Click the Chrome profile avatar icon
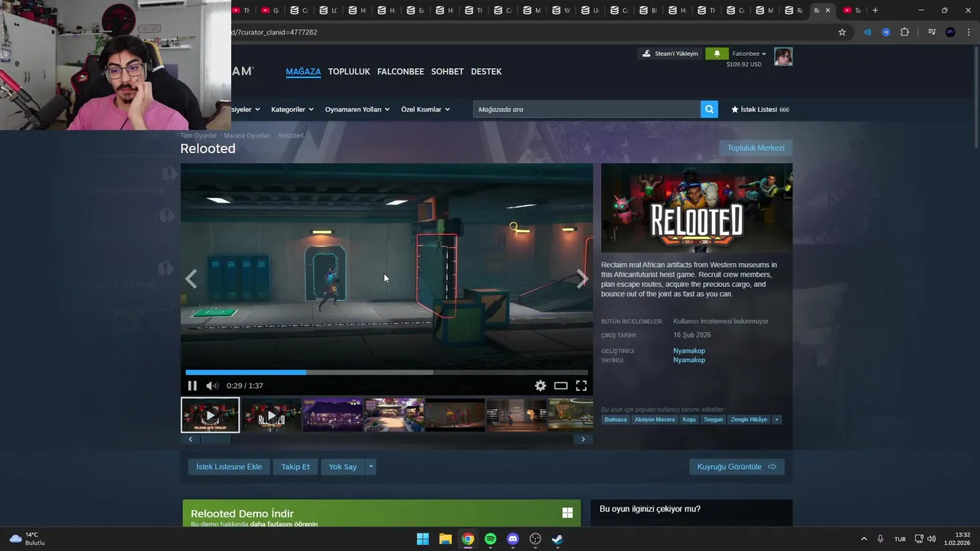 click(x=950, y=32)
